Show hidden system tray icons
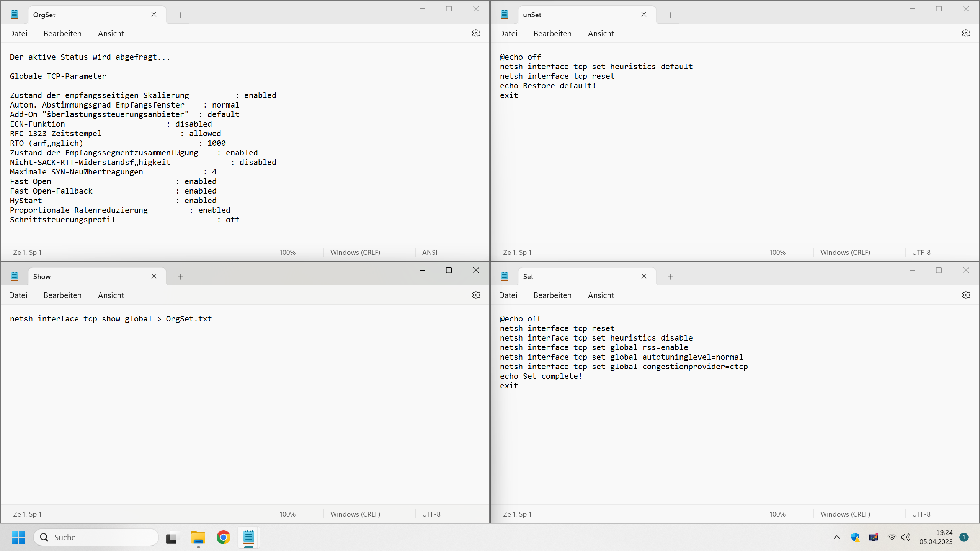Screen dimensions: 980x551 pos(837,537)
